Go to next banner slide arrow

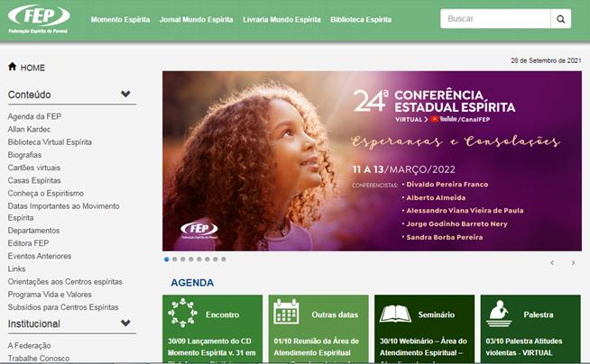coord(573,263)
